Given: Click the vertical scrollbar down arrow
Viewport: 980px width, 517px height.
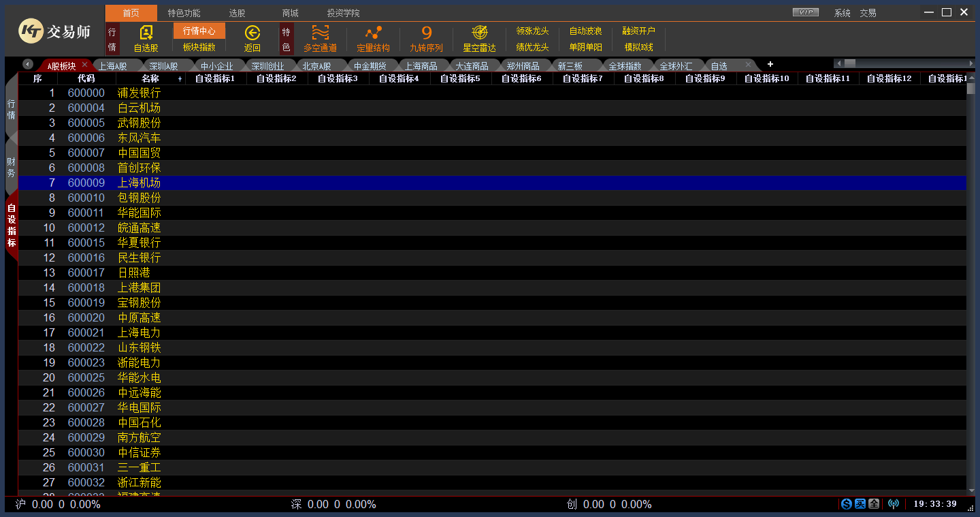Looking at the screenshot, I should 971,490.
